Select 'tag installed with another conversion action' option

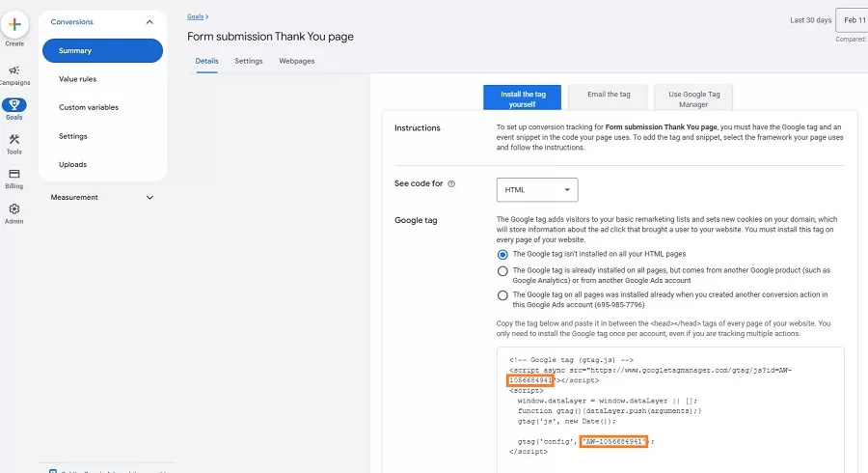(x=502, y=295)
